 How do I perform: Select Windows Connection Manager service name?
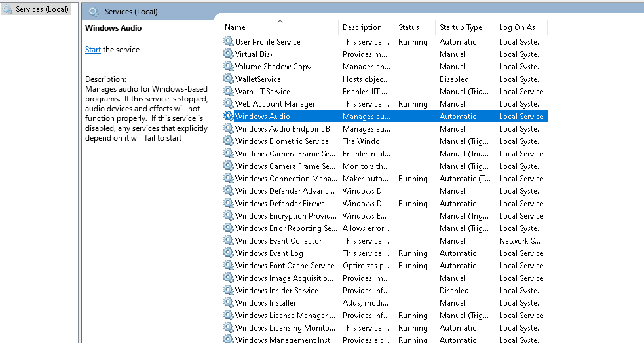[x=286, y=179]
